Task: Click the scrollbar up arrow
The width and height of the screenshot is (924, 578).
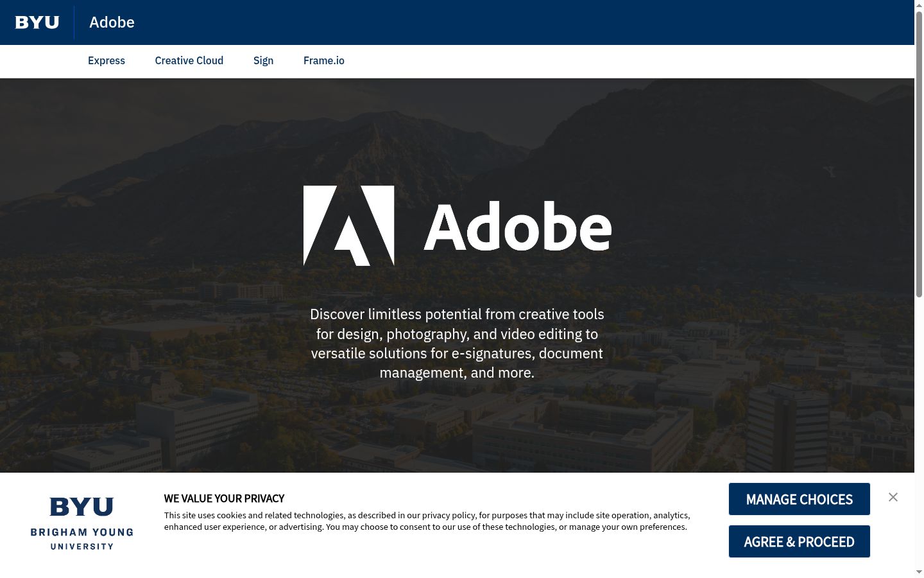Action: tap(919, 4)
